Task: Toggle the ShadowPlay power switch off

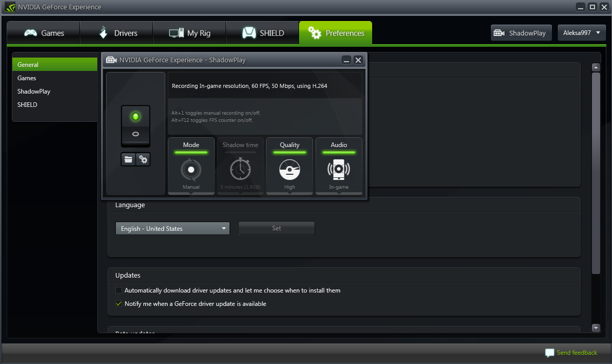Action: tap(135, 134)
